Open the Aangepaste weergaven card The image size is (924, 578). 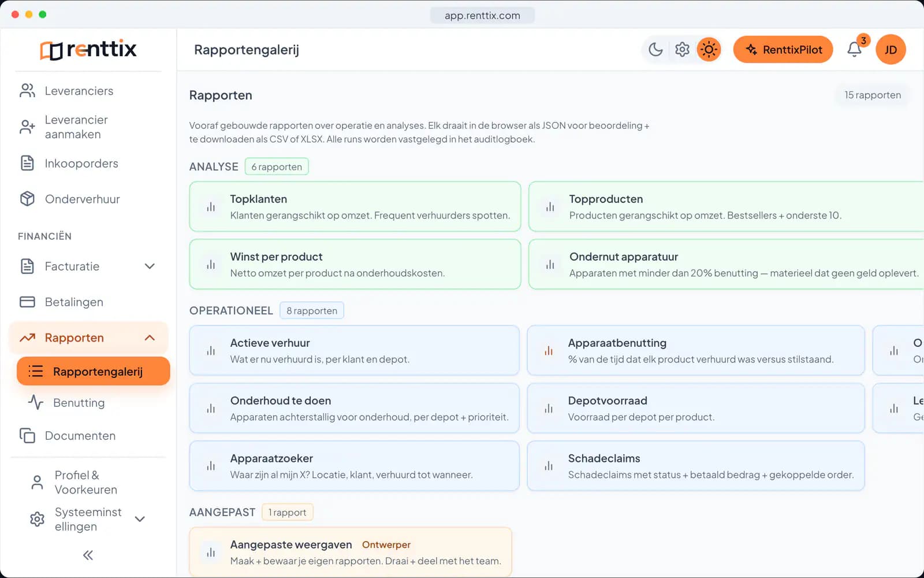pyautogui.click(x=351, y=552)
